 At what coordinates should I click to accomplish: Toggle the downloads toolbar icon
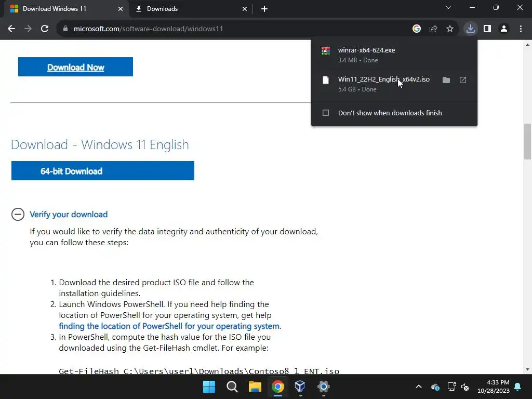pyautogui.click(x=471, y=29)
